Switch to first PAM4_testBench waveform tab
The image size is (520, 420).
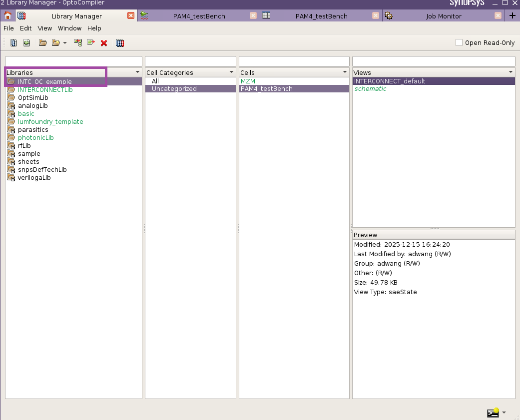pos(199,16)
